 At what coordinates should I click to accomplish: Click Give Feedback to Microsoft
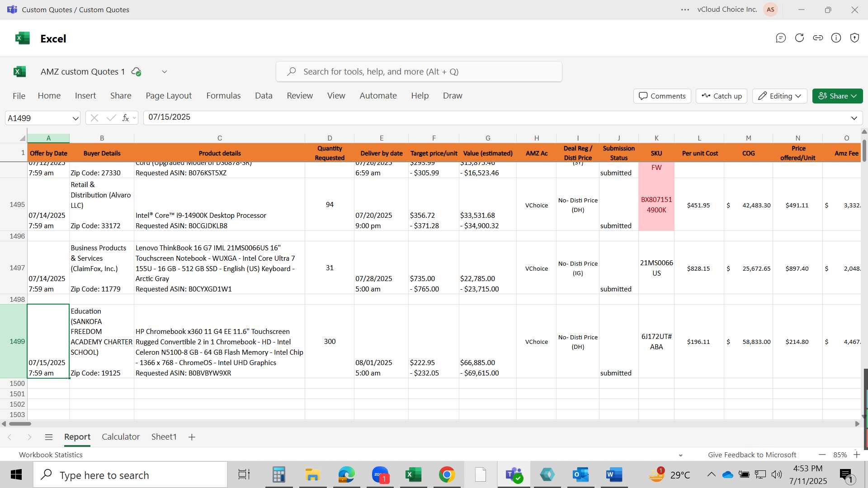tap(752, 455)
